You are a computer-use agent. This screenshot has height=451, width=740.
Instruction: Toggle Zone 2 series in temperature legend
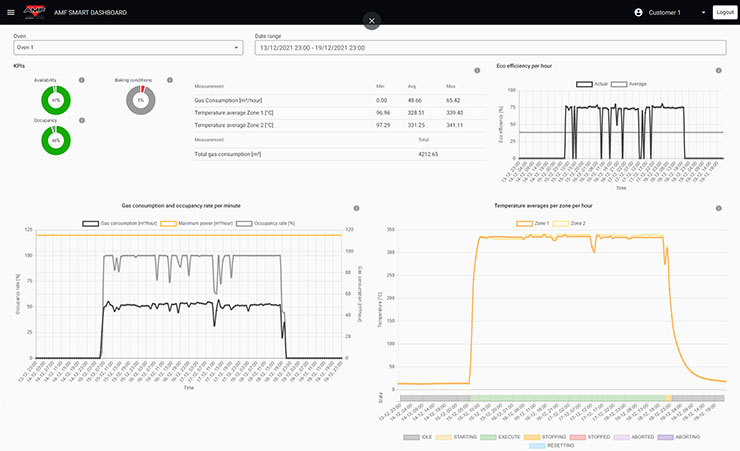tap(569, 223)
